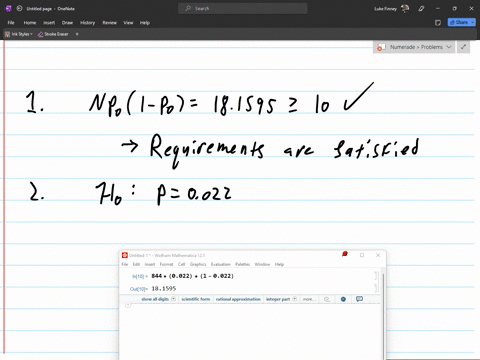Switch to the Home ribbon tab
The width and height of the screenshot is (480, 360).
30,23
